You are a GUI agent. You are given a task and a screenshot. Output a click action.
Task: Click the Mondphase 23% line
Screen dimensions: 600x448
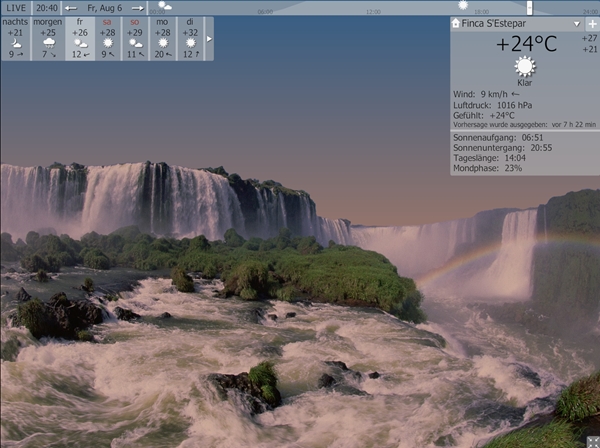coord(488,168)
